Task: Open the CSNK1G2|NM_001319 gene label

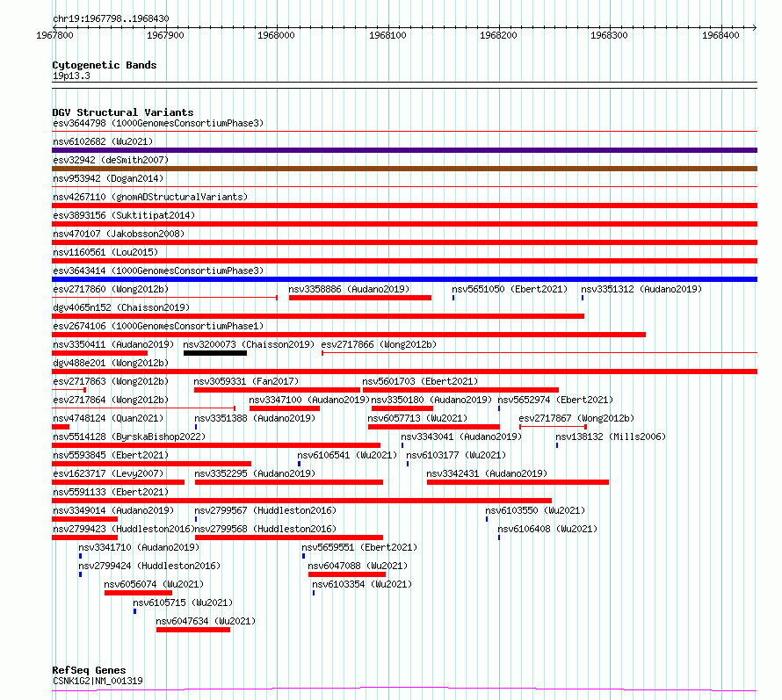Action: click(x=98, y=681)
